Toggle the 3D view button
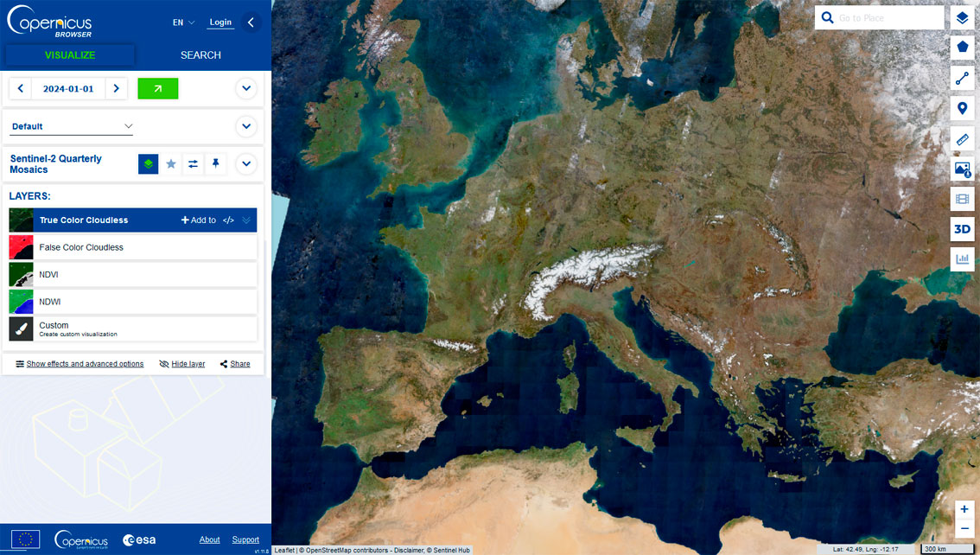Viewport: 980px width, 555px height. pyautogui.click(x=963, y=229)
